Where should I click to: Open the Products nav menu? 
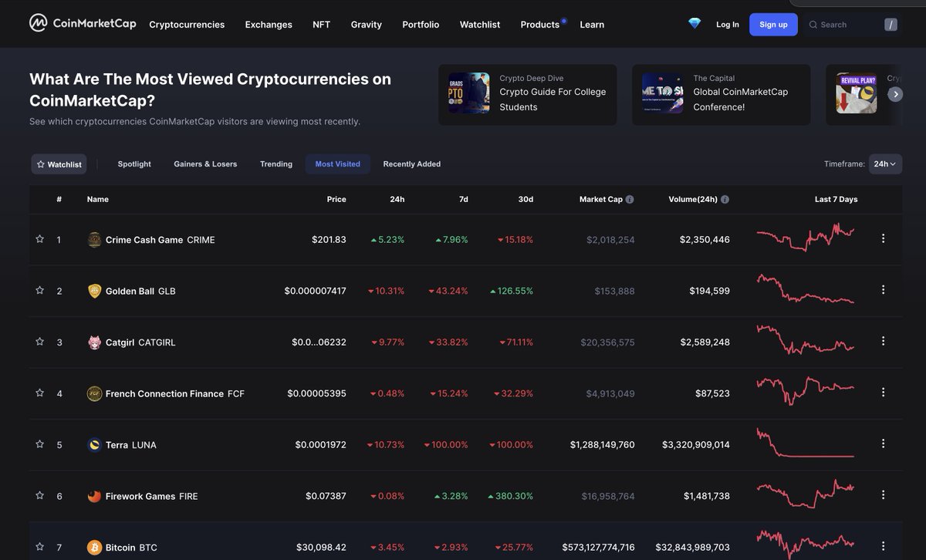(540, 25)
